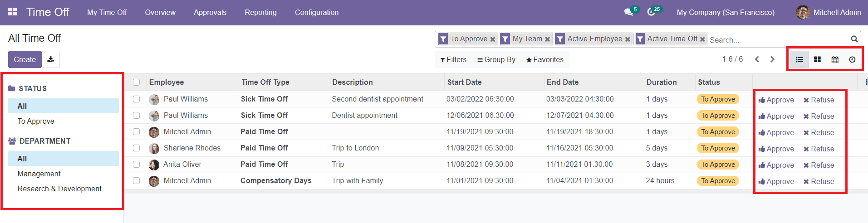
Task: Switch to kanban view
Action: click(x=817, y=59)
